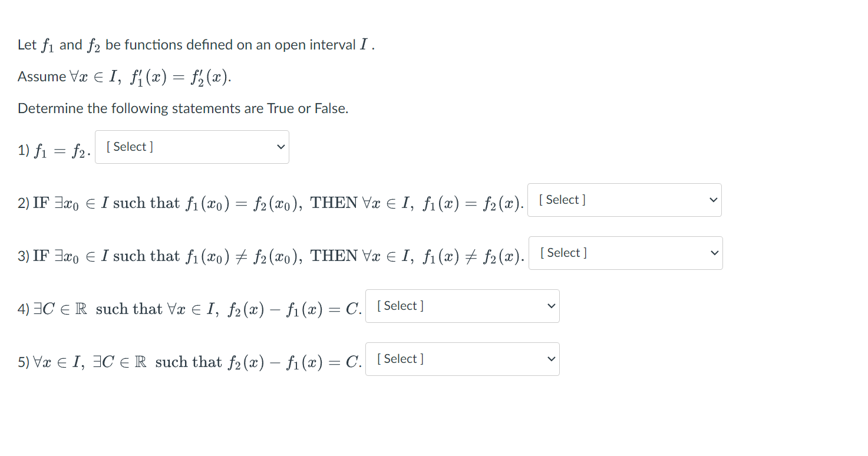Click the statement 3 inequality text
Image resolution: width=868 pixels, height=456 pixels.
point(271,255)
